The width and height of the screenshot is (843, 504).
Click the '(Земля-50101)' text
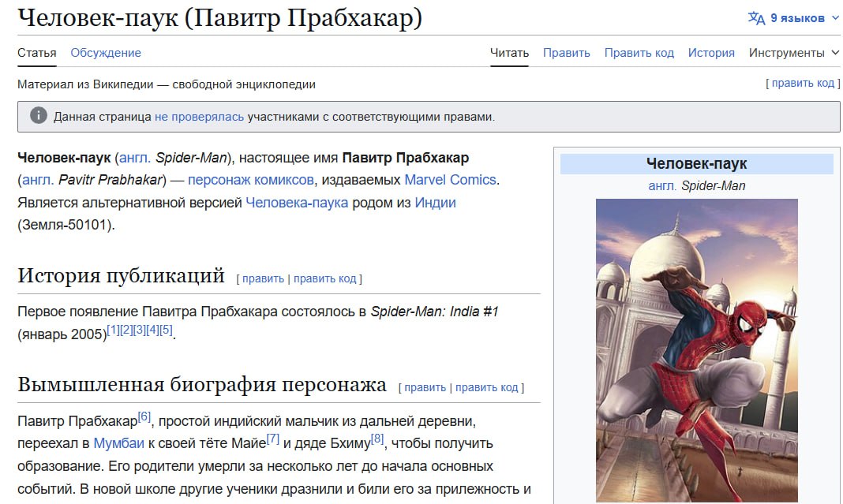pos(66,225)
